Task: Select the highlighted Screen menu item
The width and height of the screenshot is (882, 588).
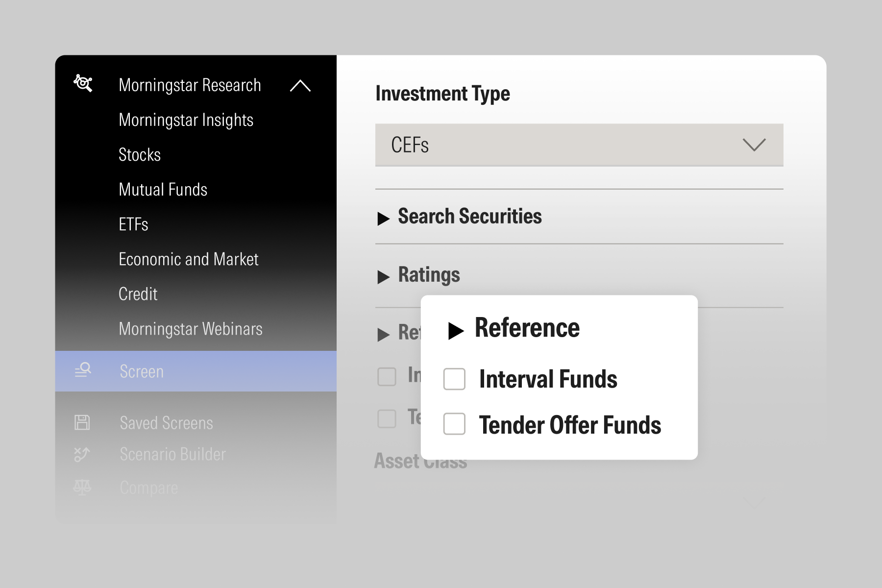Action: pyautogui.click(x=142, y=371)
